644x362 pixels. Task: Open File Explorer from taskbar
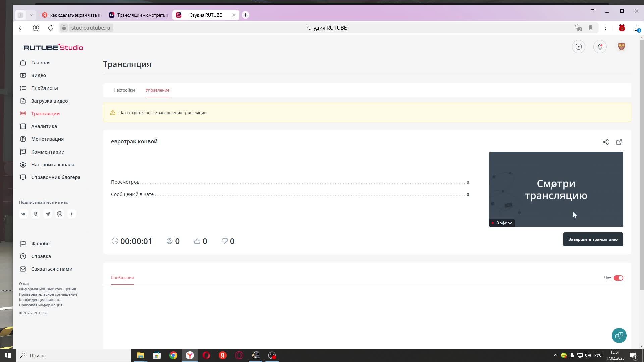click(x=140, y=355)
